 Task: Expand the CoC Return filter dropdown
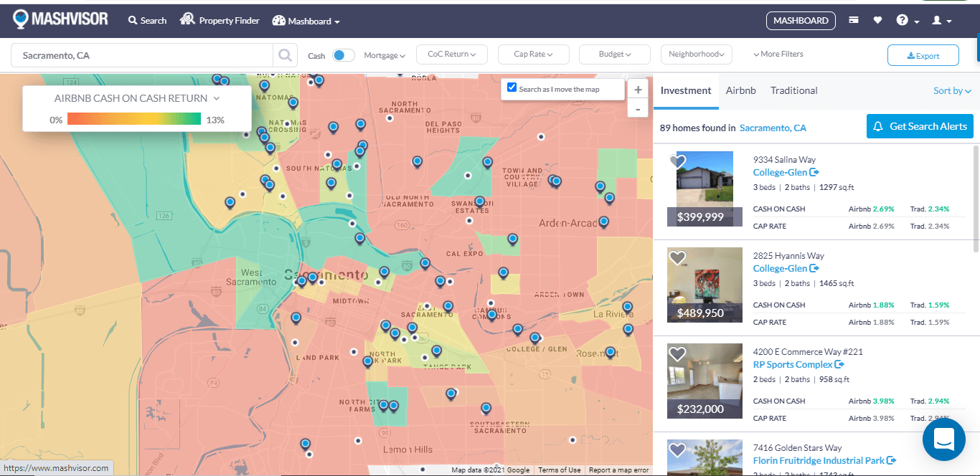[x=451, y=54]
